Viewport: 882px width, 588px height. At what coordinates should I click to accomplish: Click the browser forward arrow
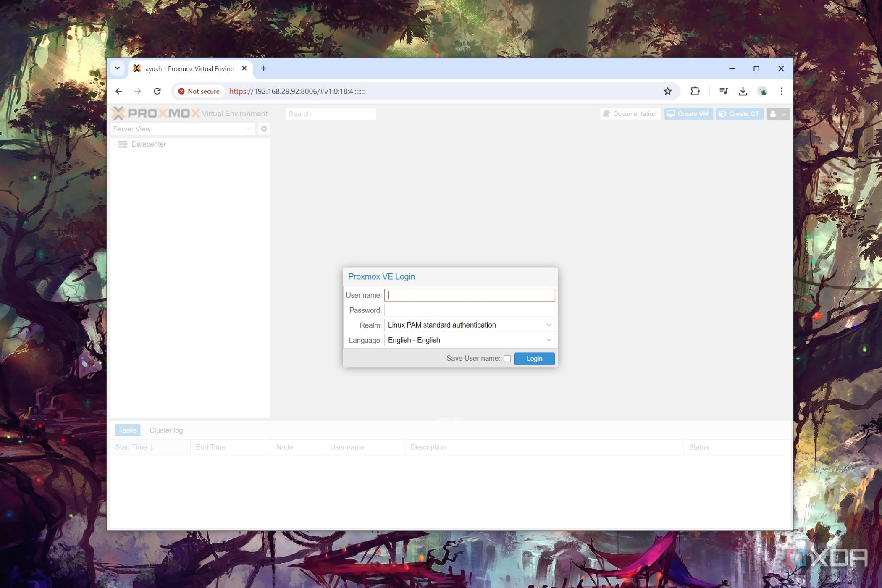[x=138, y=91]
